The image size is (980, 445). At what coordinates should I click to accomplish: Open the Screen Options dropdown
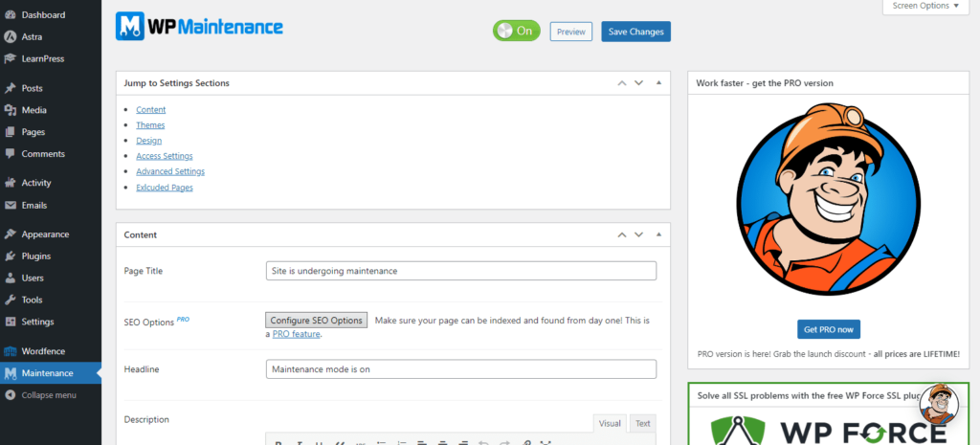924,6
